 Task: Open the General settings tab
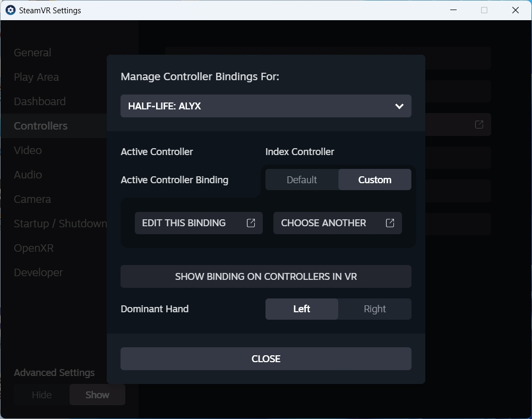(x=32, y=53)
